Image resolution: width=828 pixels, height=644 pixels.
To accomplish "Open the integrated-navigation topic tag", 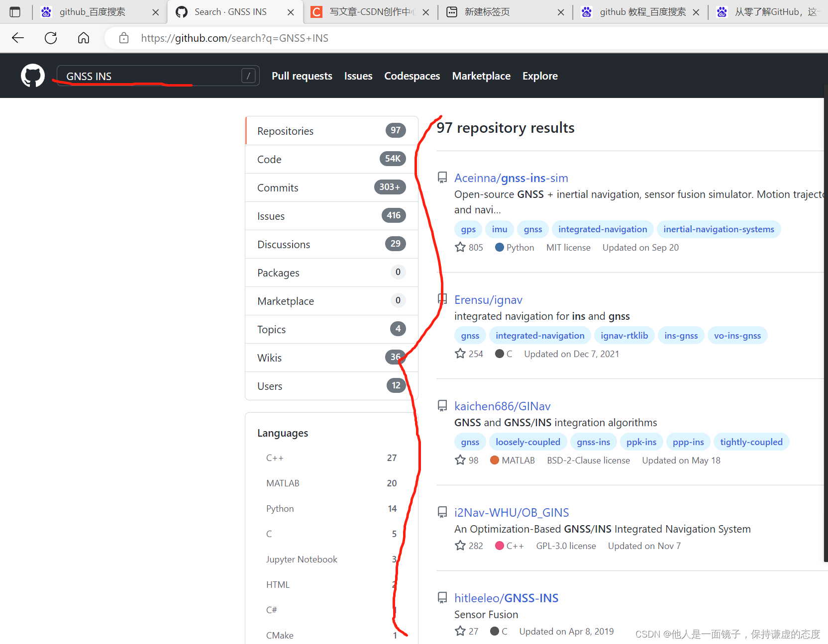I will [x=602, y=229].
